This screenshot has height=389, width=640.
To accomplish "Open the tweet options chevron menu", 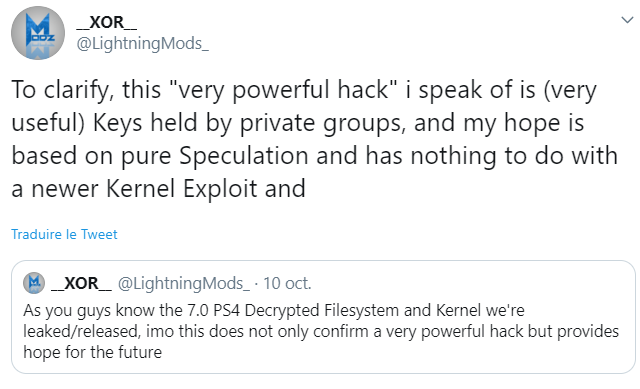I will pyautogui.click(x=627, y=20).
